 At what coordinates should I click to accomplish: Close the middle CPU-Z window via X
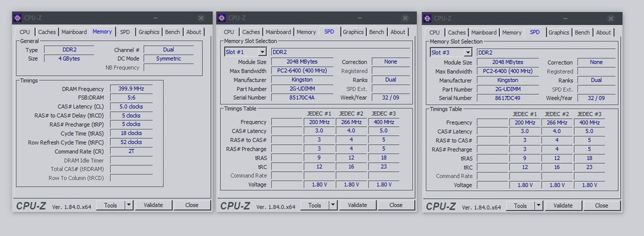405,18
